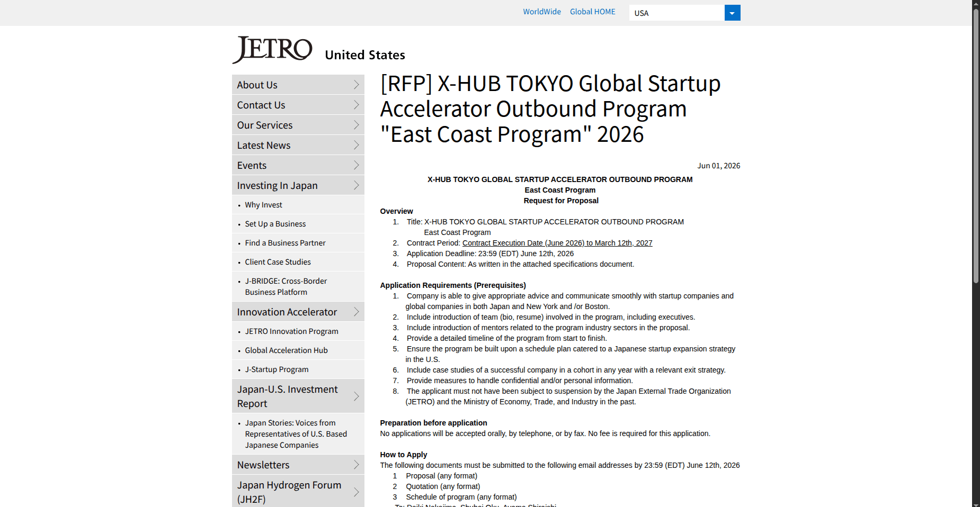Click the chevron beside Japan-U.S. Investment Report
This screenshot has width=980, height=507.
click(357, 396)
